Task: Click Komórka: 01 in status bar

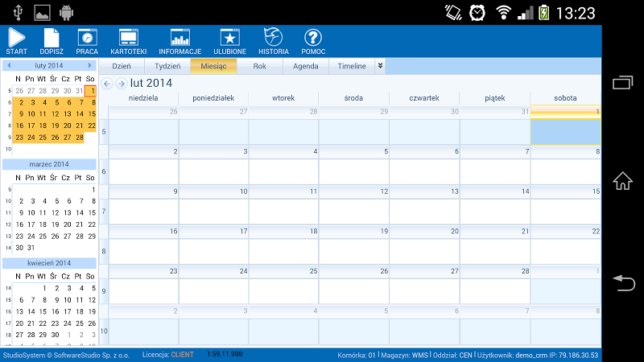Action: click(x=357, y=356)
